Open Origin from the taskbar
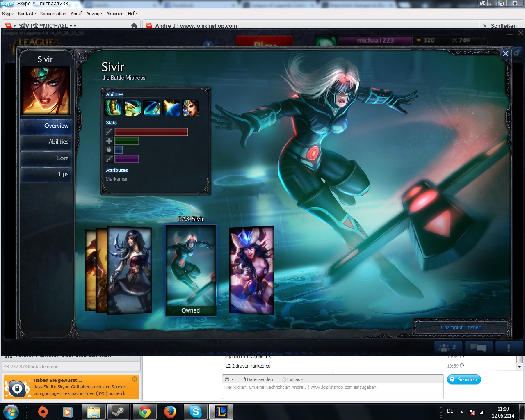525x420 pixels. [43, 411]
